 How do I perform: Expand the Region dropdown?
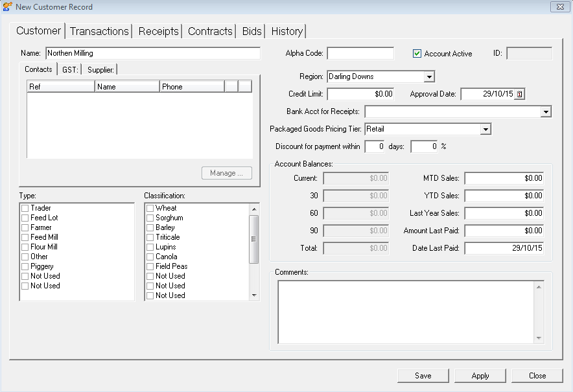[428, 76]
